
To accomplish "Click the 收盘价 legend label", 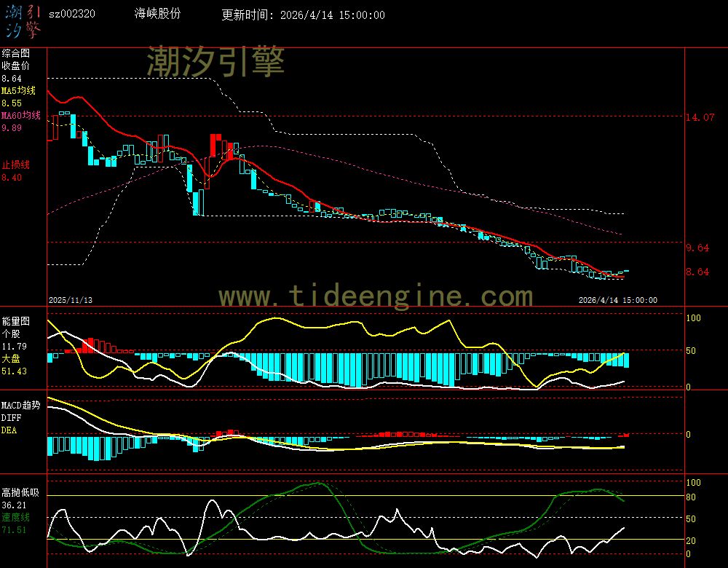I will 15,66.
